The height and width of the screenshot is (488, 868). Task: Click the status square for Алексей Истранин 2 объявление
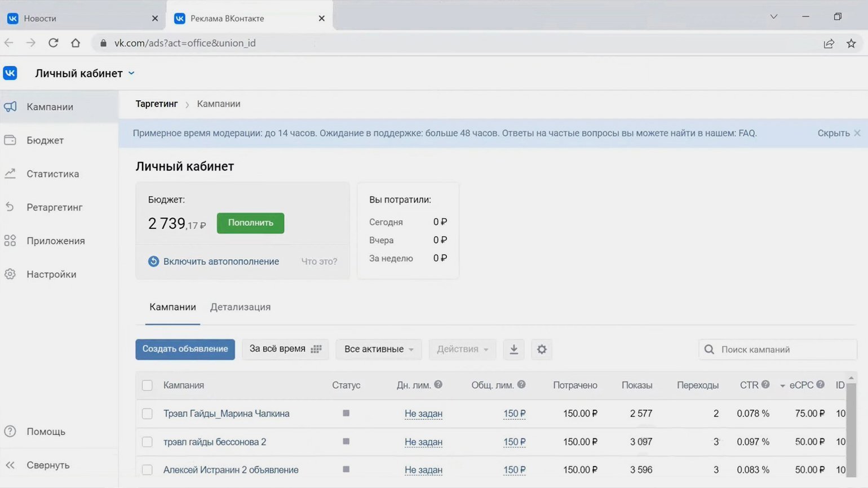tap(346, 469)
